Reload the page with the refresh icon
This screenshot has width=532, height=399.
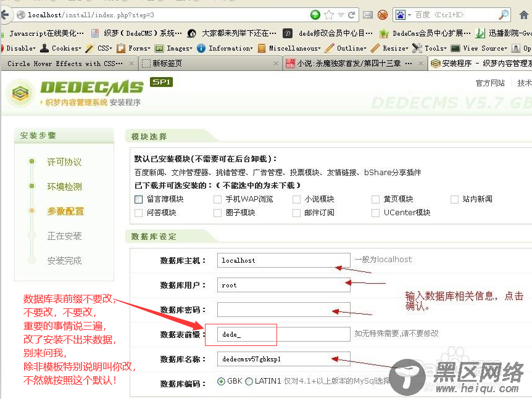pyautogui.click(x=352, y=15)
